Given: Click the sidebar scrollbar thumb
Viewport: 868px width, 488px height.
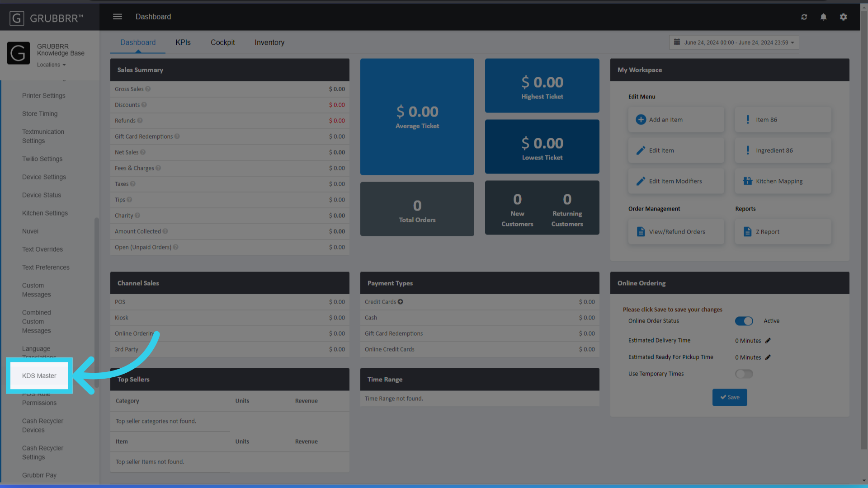Looking at the screenshot, I should point(96,303).
